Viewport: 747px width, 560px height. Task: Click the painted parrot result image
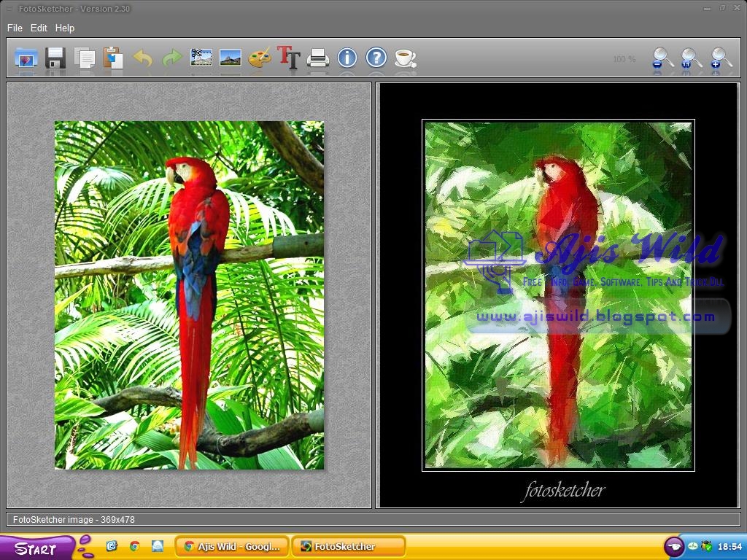point(558,295)
